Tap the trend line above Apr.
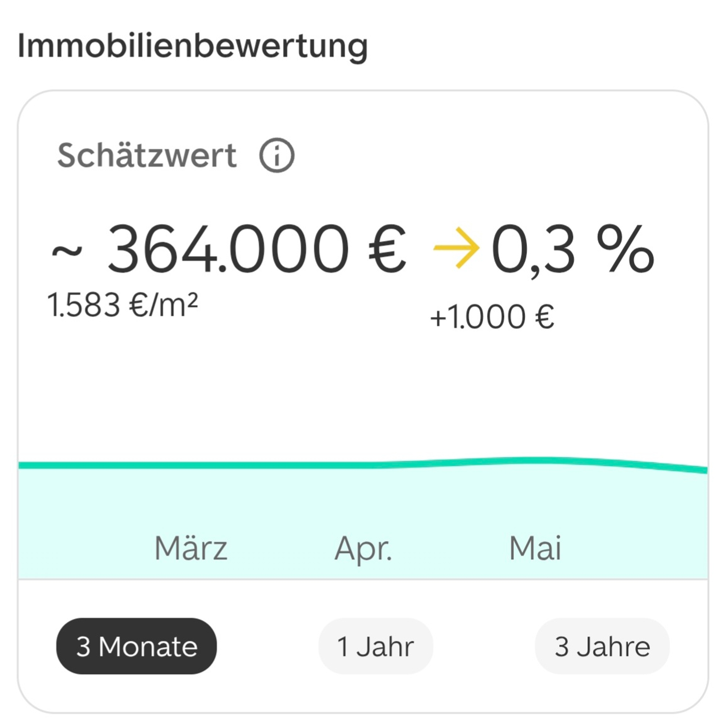 (x=363, y=465)
